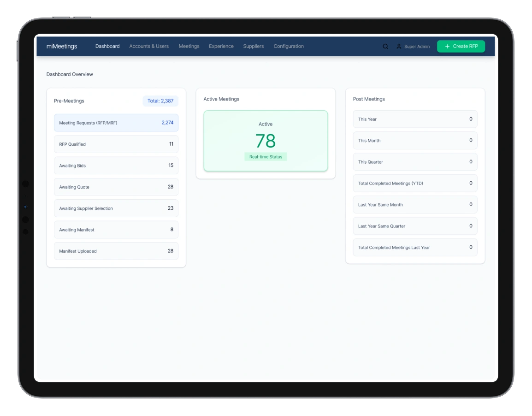Open Awaiting Supplier Selection row
Screen dimensions: 532x416
pyautogui.click(x=116, y=208)
